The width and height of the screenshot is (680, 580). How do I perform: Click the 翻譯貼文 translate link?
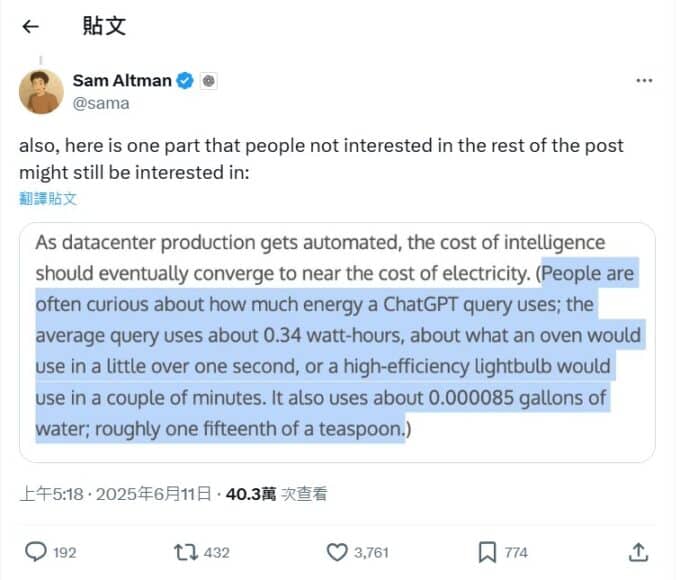pyautogui.click(x=48, y=198)
